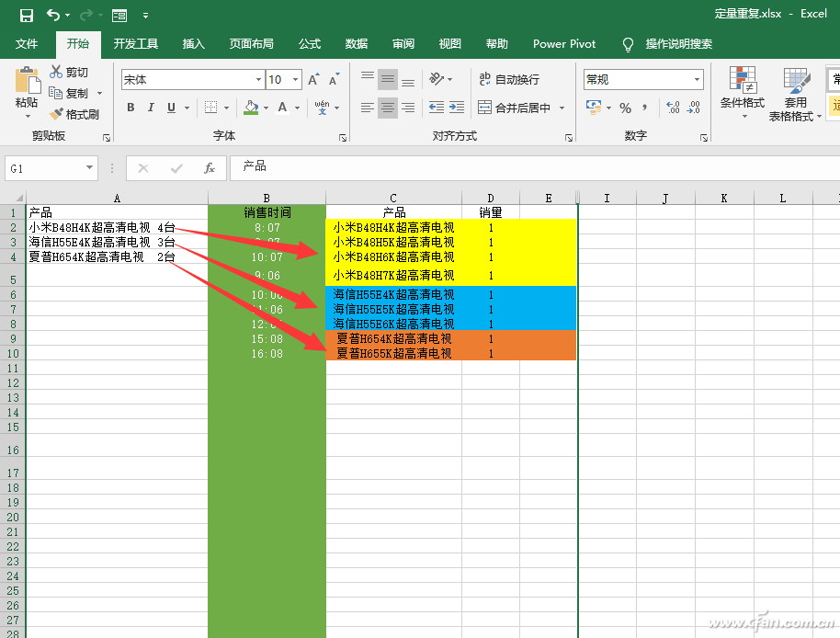The height and width of the screenshot is (638, 840).
Task: Apply comma style format
Action: (x=644, y=108)
